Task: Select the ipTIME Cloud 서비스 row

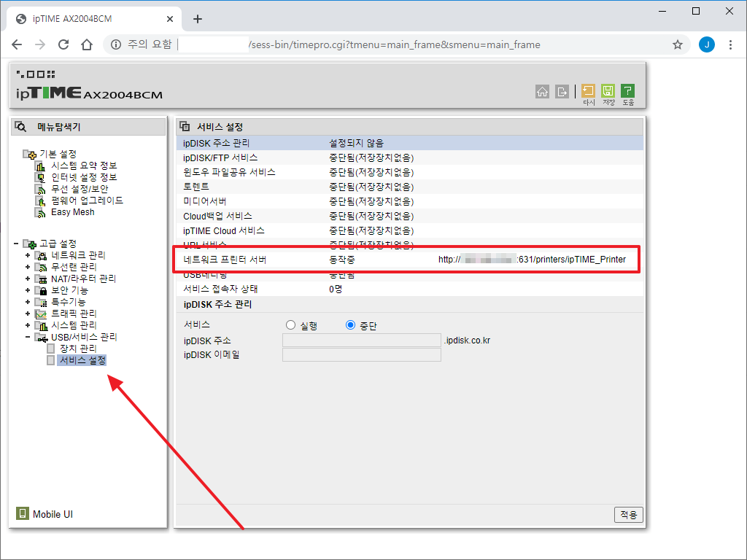Action: tap(410, 230)
